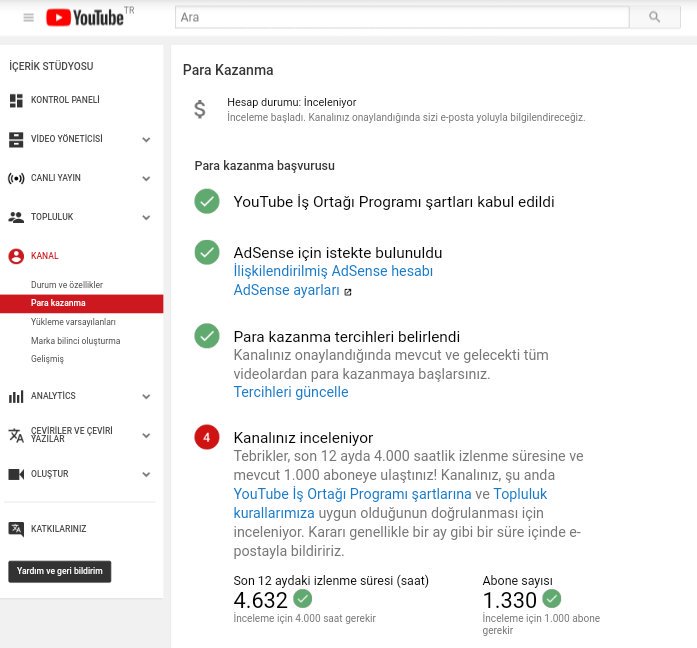The height and width of the screenshot is (648, 697).
Task: Select Durum ve özellikler
Action: (x=67, y=285)
